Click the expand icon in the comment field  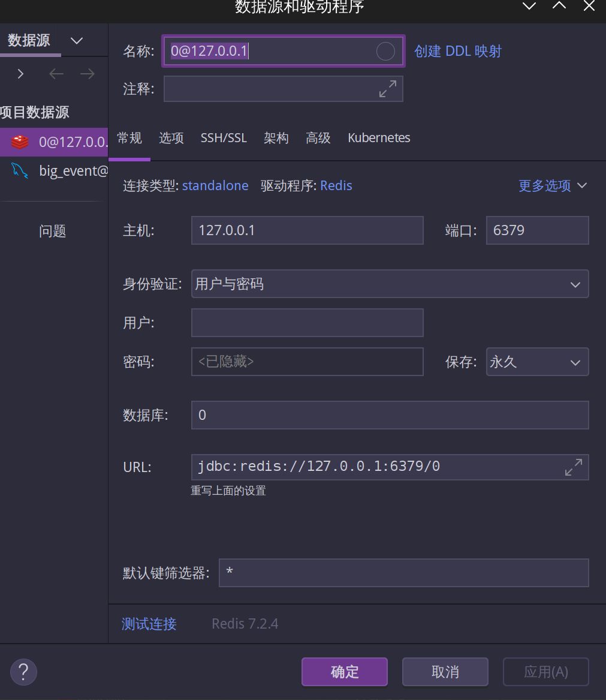(x=388, y=89)
